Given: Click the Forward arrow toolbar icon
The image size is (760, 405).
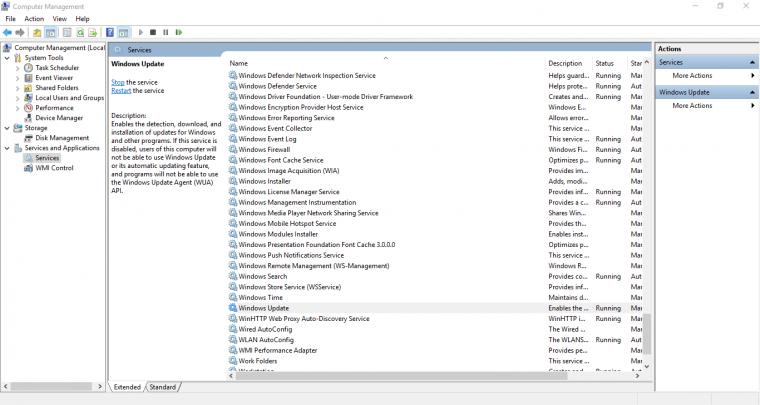Looking at the screenshot, I should pos(20,32).
